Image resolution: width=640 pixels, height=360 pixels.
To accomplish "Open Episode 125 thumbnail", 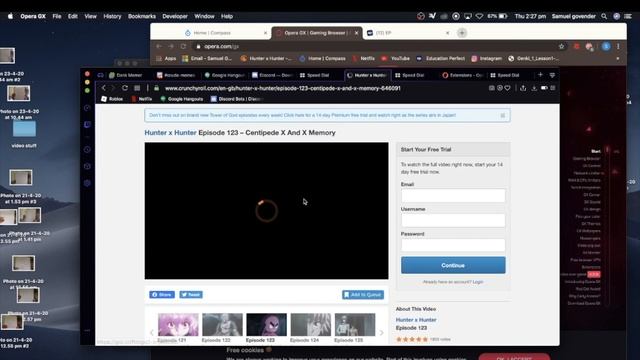I will [x=355, y=324].
